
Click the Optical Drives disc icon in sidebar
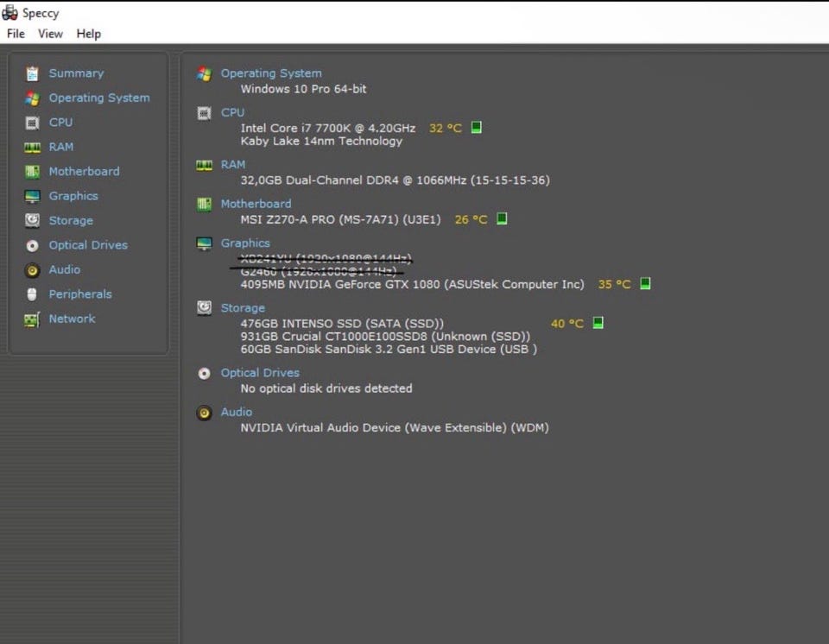tap(32, 245)
